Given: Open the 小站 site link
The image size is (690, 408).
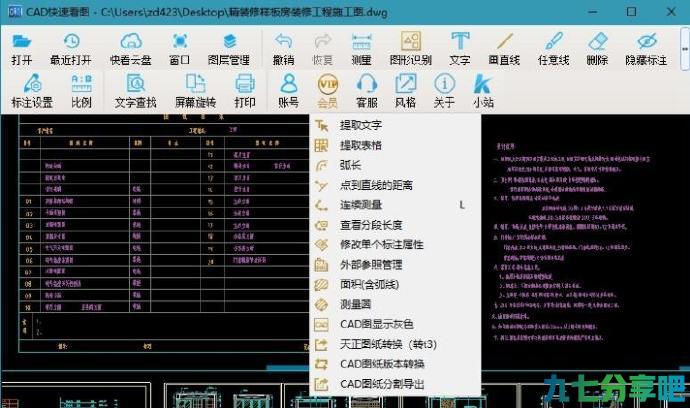Looking at the screenshot, I should coord(483,91).
